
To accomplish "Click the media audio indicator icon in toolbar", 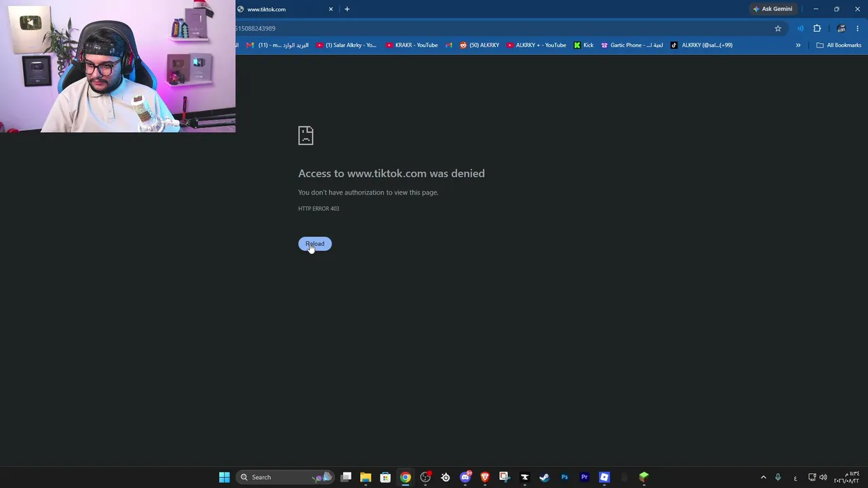I will [801, 28].
